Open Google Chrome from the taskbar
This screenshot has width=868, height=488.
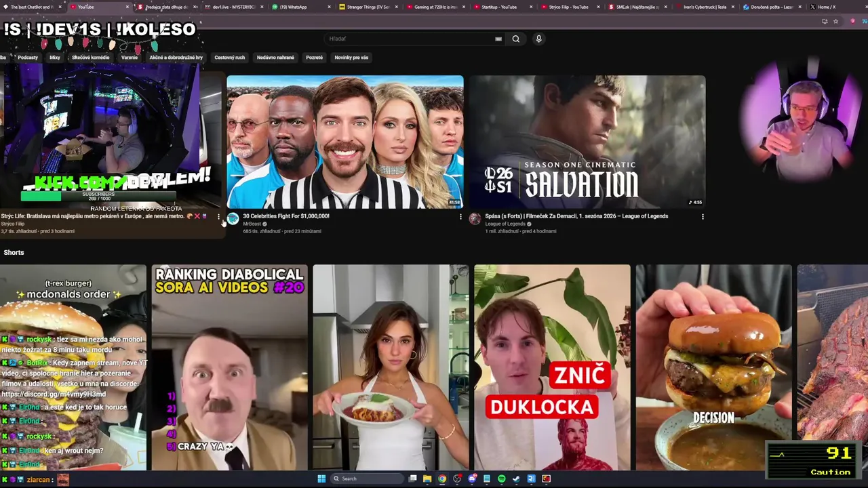tap(442, 479)
